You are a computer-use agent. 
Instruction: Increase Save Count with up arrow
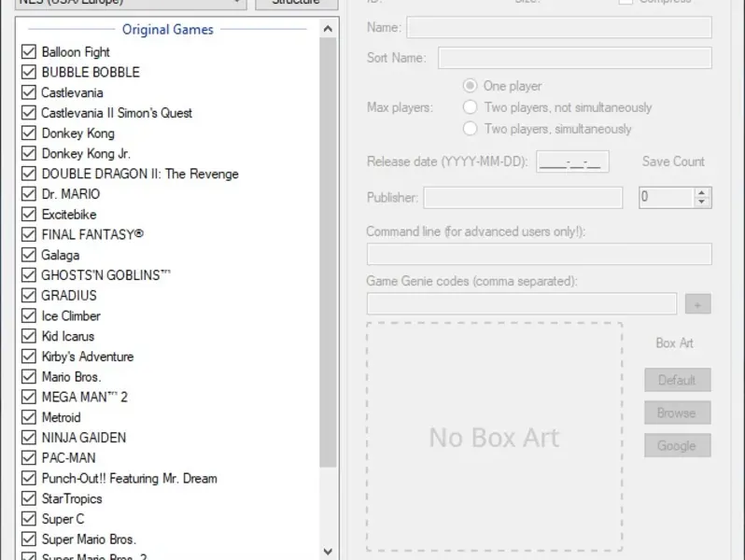point(702,192)
